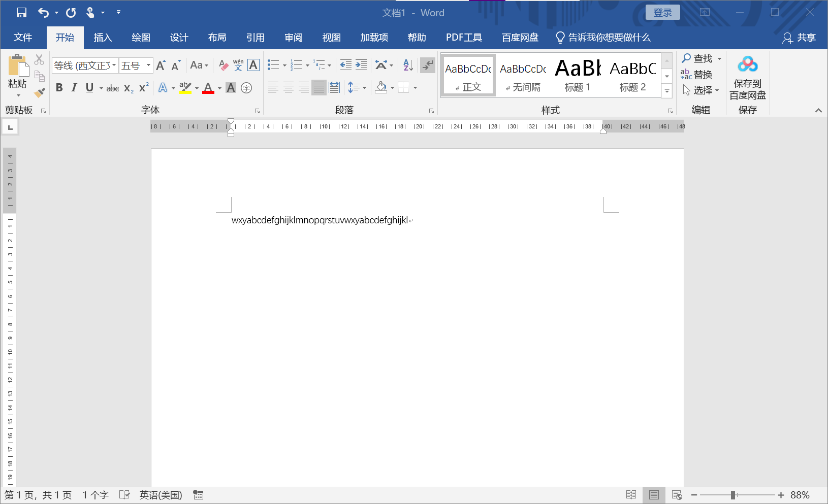Undo the last action
The height and width of the screenshot is (504, 828).
click(x=44, y=13)
